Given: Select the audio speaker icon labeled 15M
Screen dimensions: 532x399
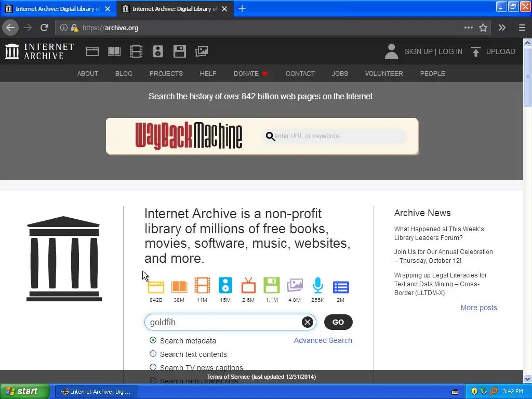Looking at the screenshot, I should (x=225, y=285).
